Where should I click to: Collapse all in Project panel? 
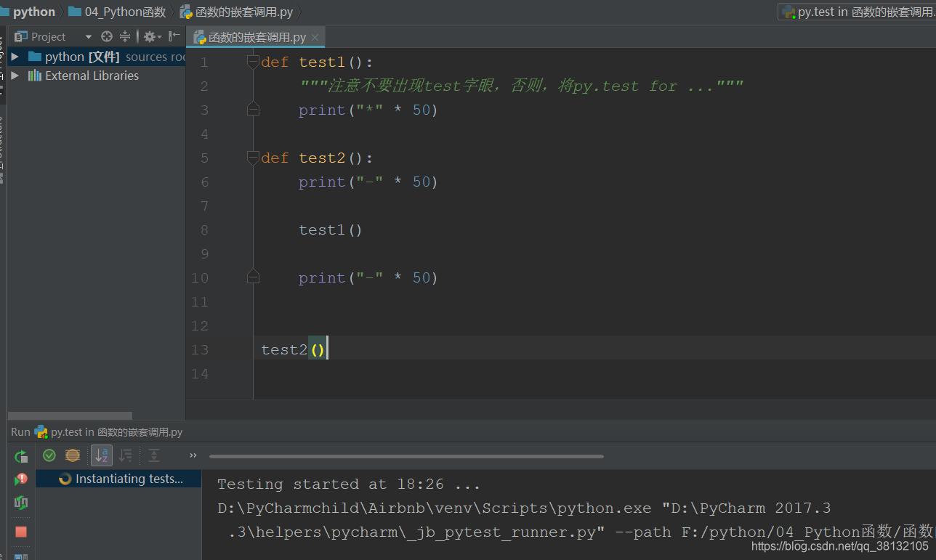[x=125, y=36]
